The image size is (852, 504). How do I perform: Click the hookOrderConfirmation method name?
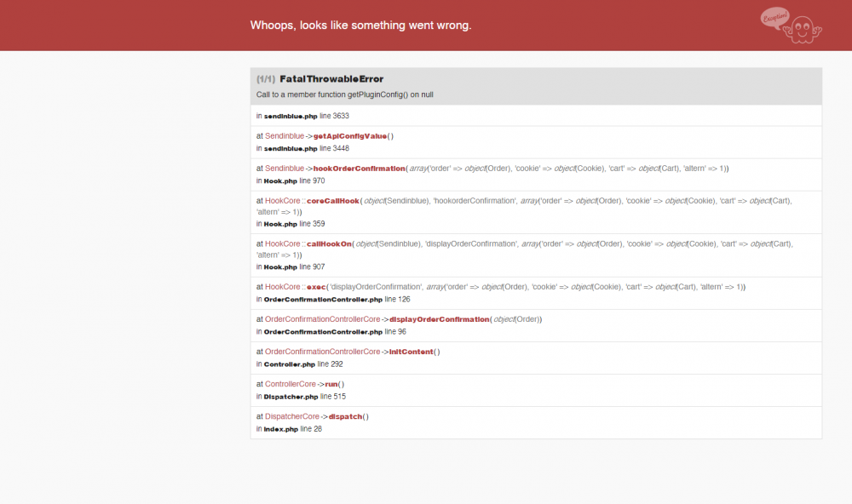359,168
